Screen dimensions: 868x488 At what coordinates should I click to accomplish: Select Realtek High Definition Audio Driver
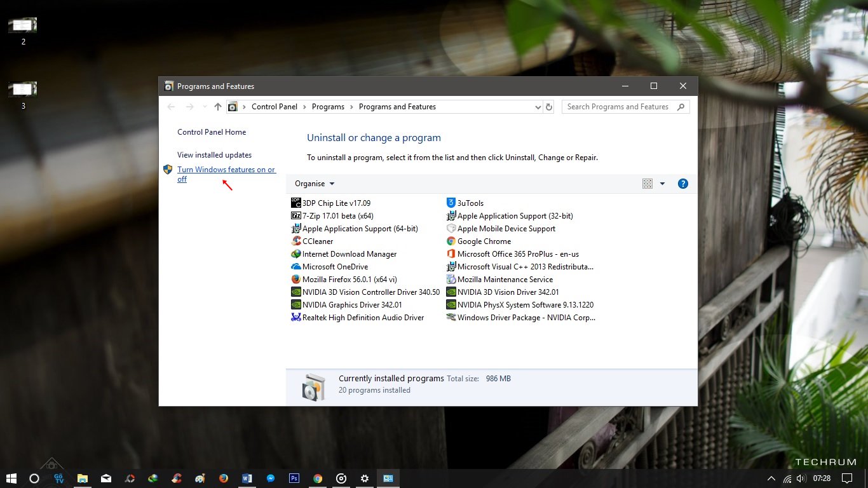pos(357,318)
